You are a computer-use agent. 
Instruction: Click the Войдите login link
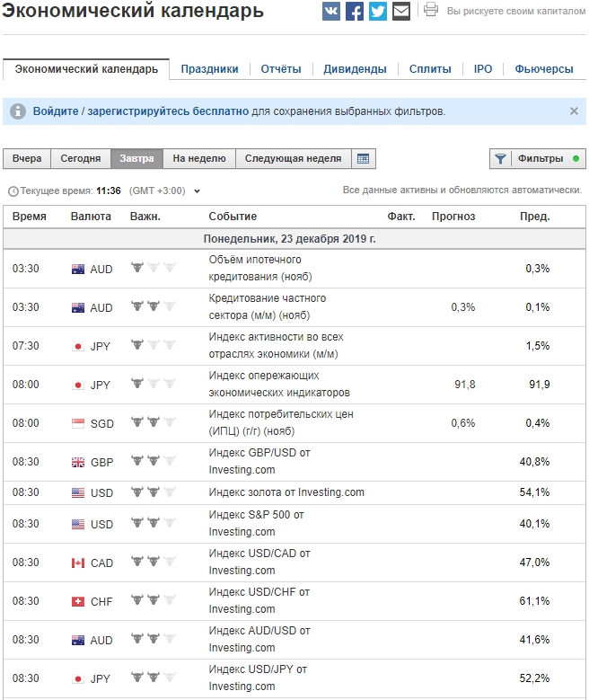[56, 111]
